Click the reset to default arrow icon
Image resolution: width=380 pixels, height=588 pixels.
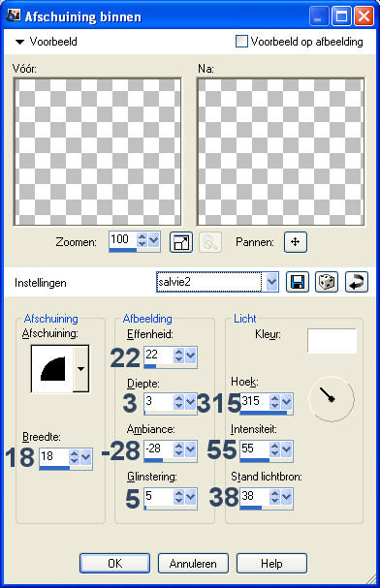(357, 282)
